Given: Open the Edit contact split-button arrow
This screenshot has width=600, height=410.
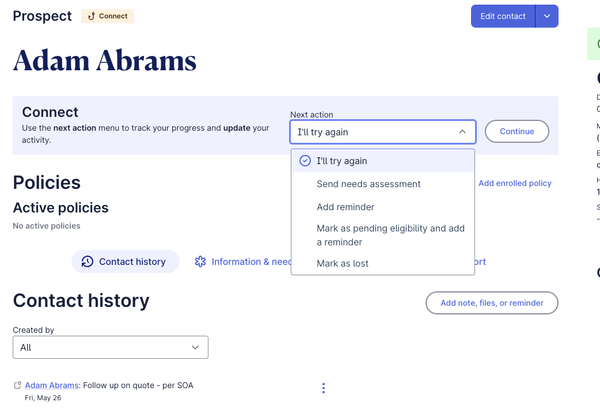Looking at the screenshot, I should [546, 16].
